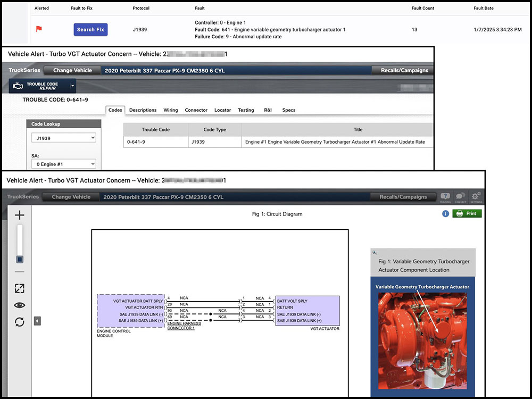Toggle the eye visibility icon
Screen dimensions: 532x399
(x=20, y=305)
